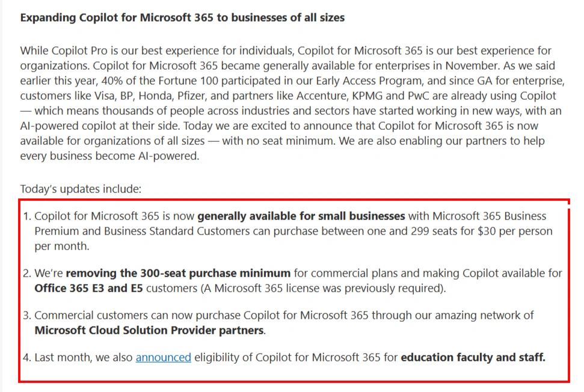Click the words "Last month, we also"
This screenshot has height=392, width=584.
coord(84,358)
